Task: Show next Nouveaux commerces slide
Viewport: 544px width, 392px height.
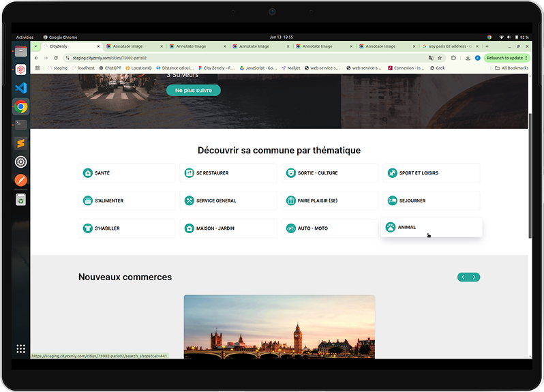Action: pyautogui.click(x=474, y=277)
